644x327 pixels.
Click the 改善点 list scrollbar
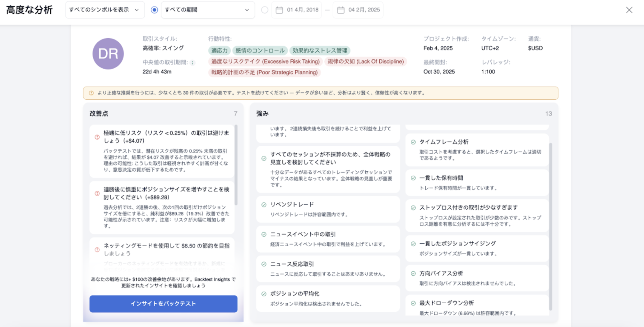point(236,165)
